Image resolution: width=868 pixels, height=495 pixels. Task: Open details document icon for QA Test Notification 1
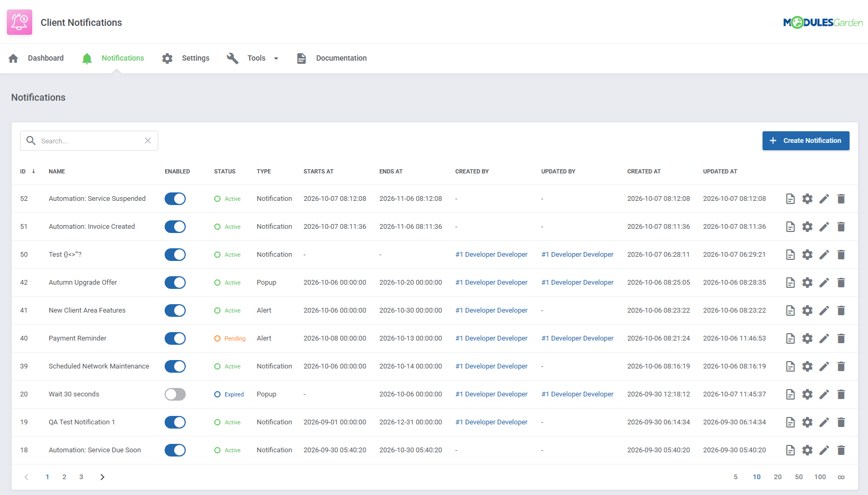790,422
